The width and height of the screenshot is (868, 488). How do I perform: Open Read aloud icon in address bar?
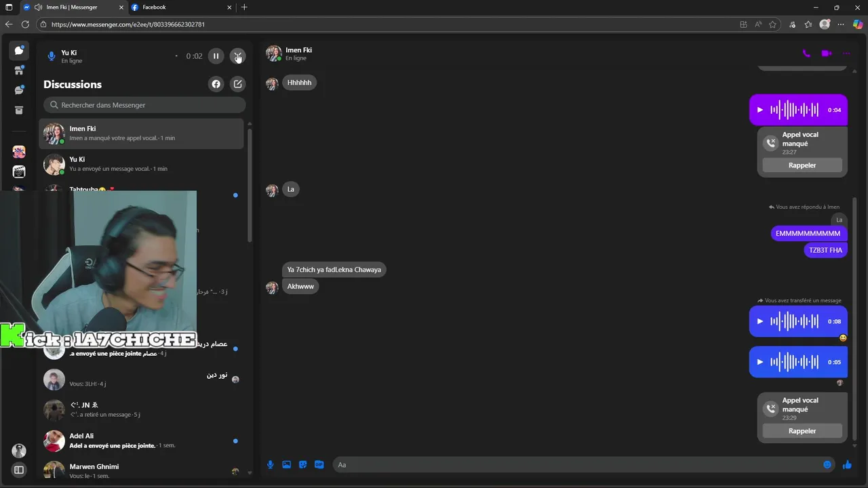[758, 24]
